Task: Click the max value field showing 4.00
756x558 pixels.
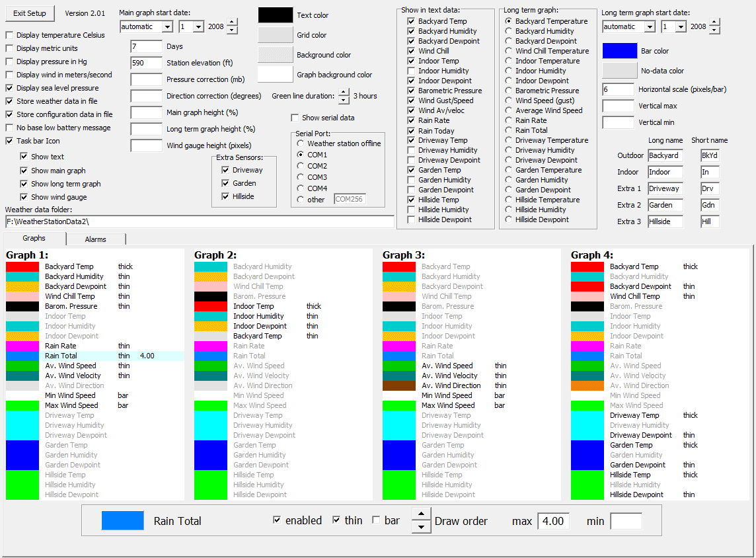Action: coord(554,522)
